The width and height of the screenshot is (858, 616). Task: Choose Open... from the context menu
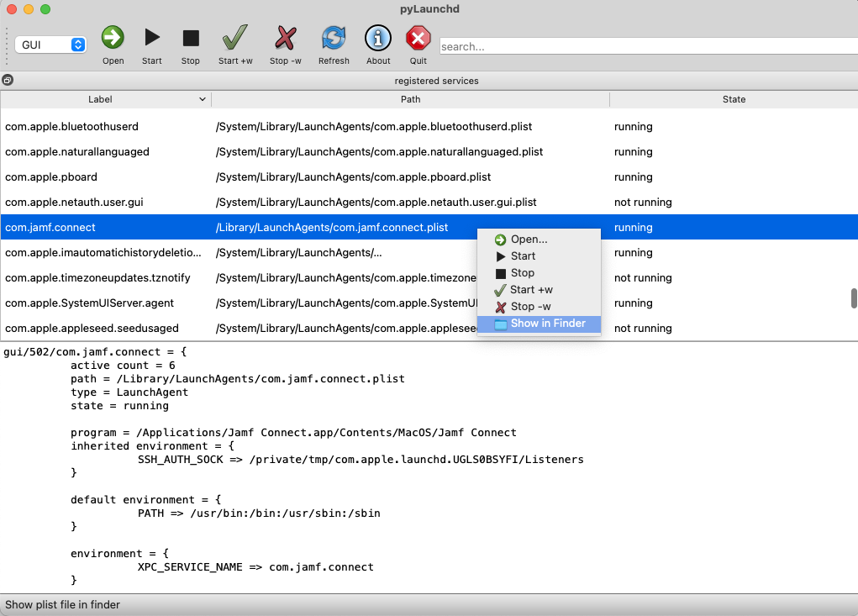pyautogui.click(x=539, y=239)
